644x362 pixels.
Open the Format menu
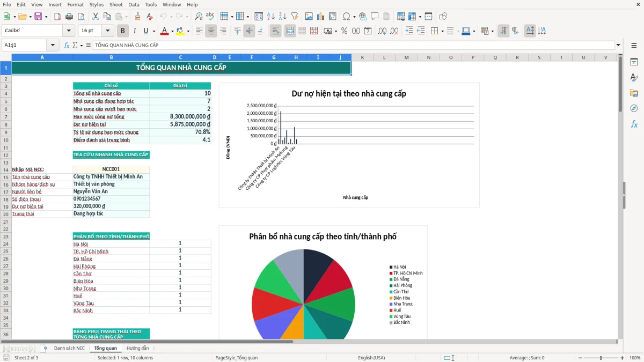(75, 4)
